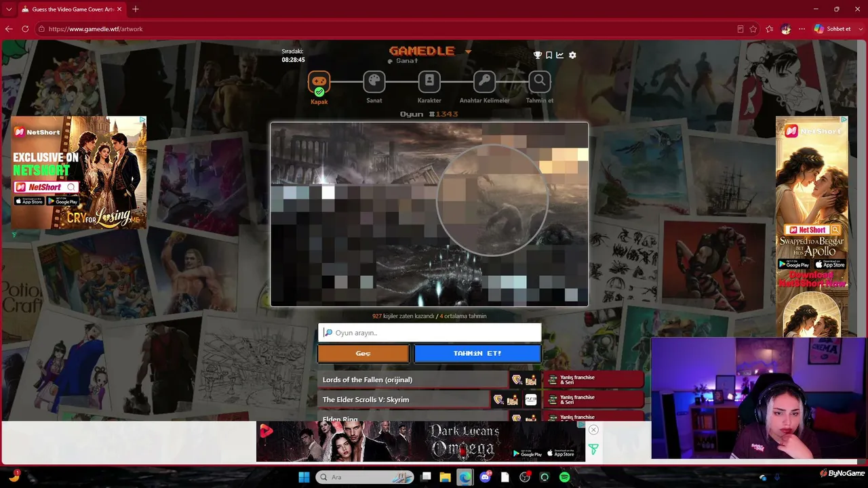Open the favorites list icon

tap(769, 29)
